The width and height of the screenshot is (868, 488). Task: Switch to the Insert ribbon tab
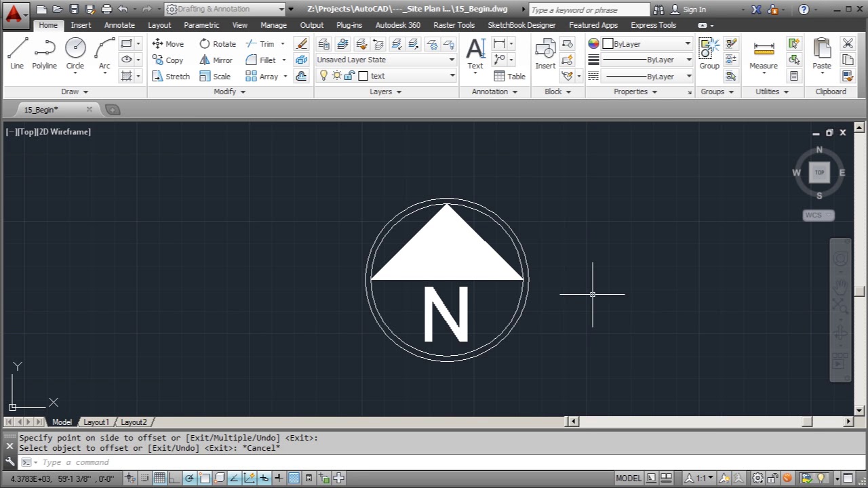(x=81, y=25)
